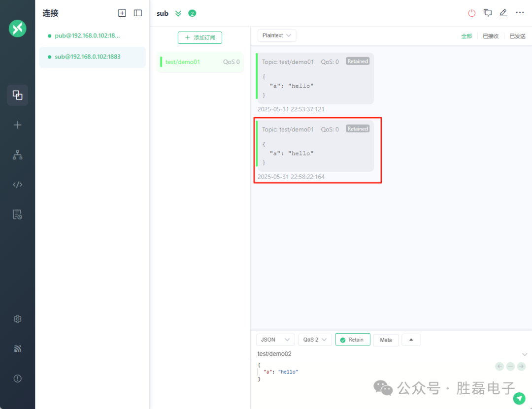Click the 连接 panel title
Viewport: 532px width, 409px height.
[51, 13]
